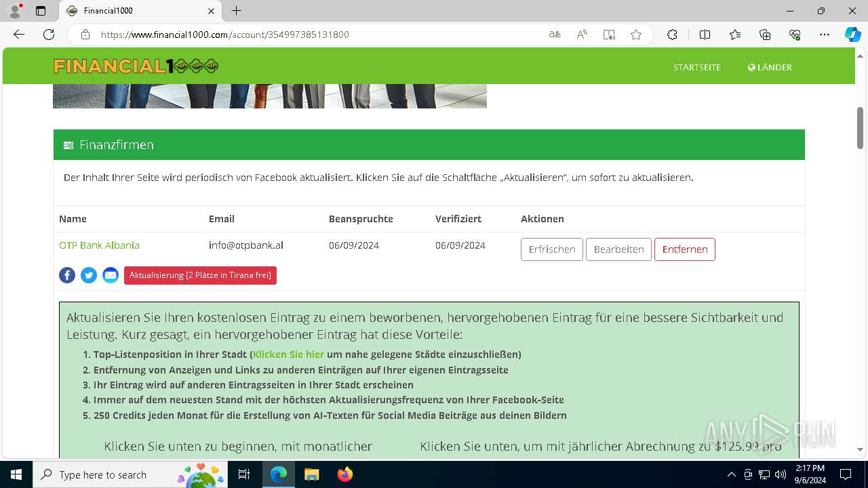This screenshot has height=488, width=868.
Task: Click the taskbar search box
Action: coord(131,474)
